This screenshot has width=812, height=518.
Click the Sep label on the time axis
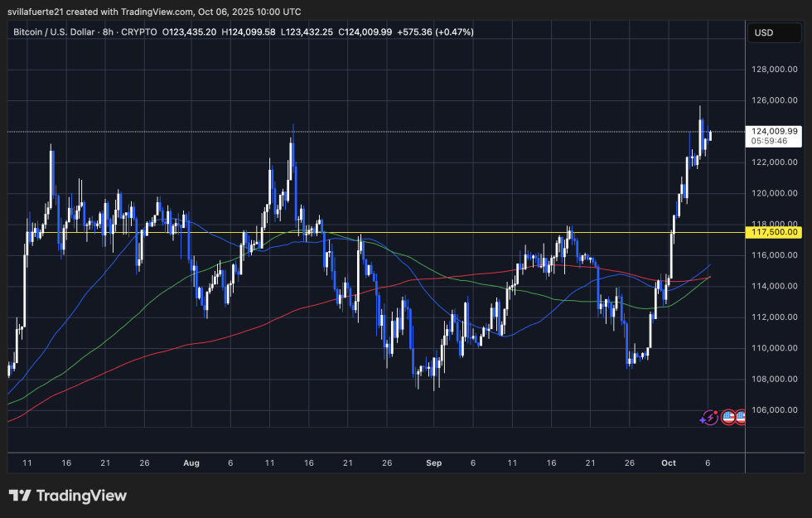coord(434,463)
